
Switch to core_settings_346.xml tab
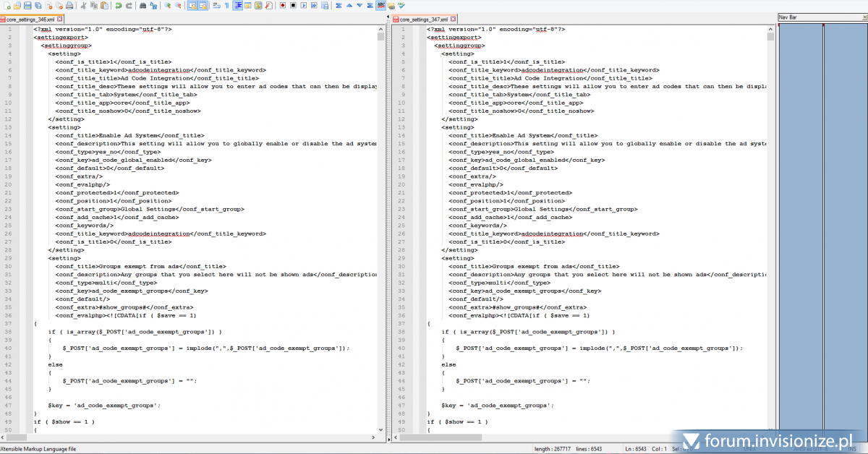coord(29,19)
